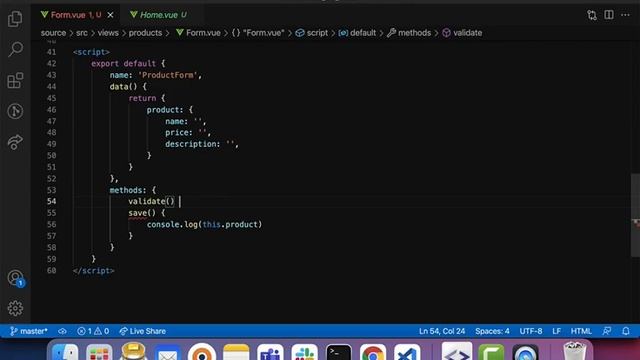The width and height of the screenshot is (640, 360).
Task: Click console.log on line 56
Action: 172,224
